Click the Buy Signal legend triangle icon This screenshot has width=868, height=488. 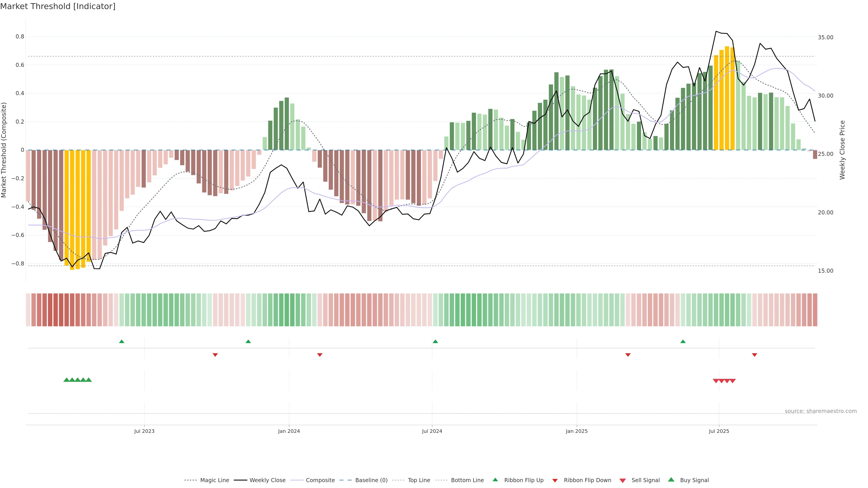pyautogui.click(x=671, y=480)
